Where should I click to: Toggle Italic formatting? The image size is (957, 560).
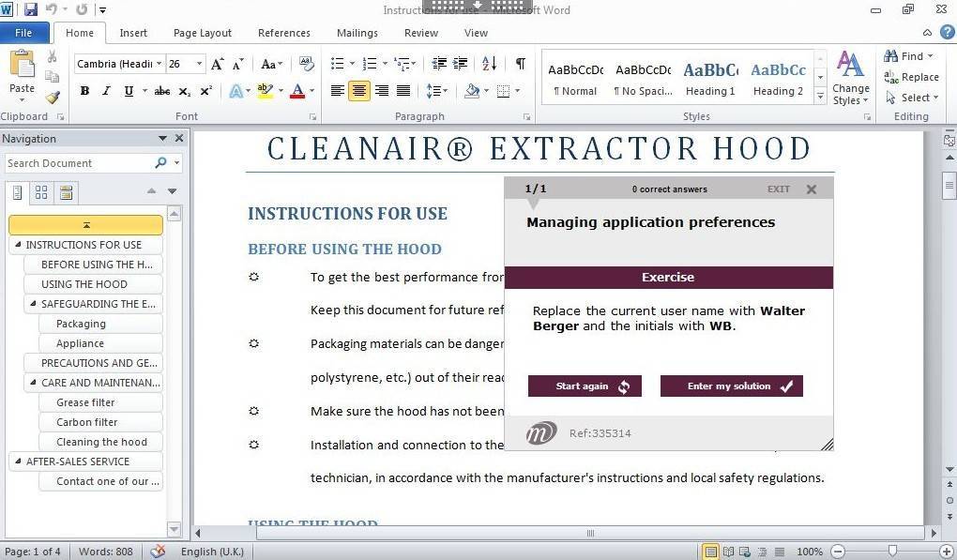point(106,91)
